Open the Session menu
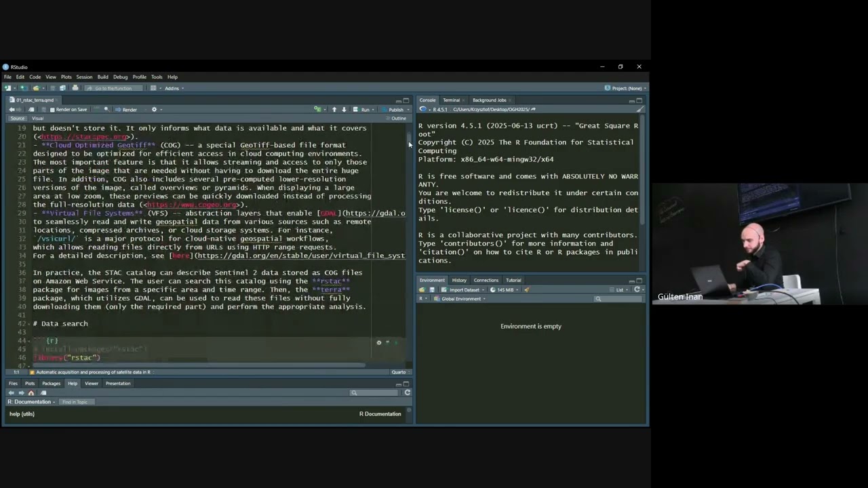 tap(84, 77)
